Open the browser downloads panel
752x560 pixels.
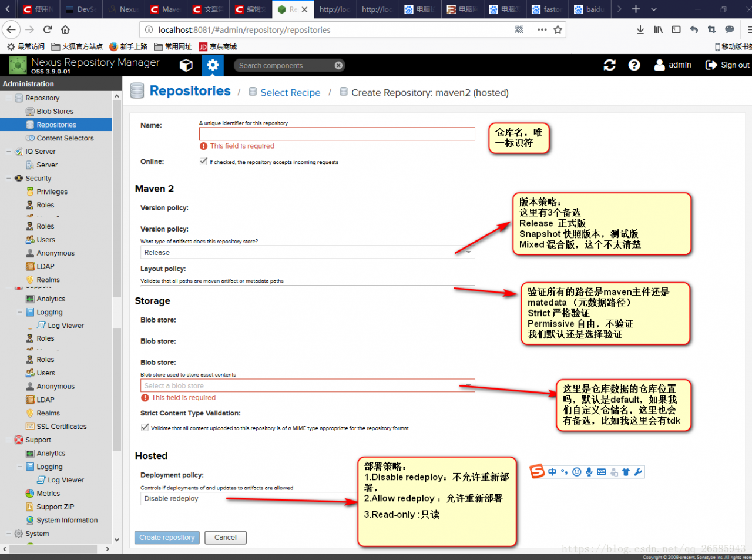tap(640, 29)
